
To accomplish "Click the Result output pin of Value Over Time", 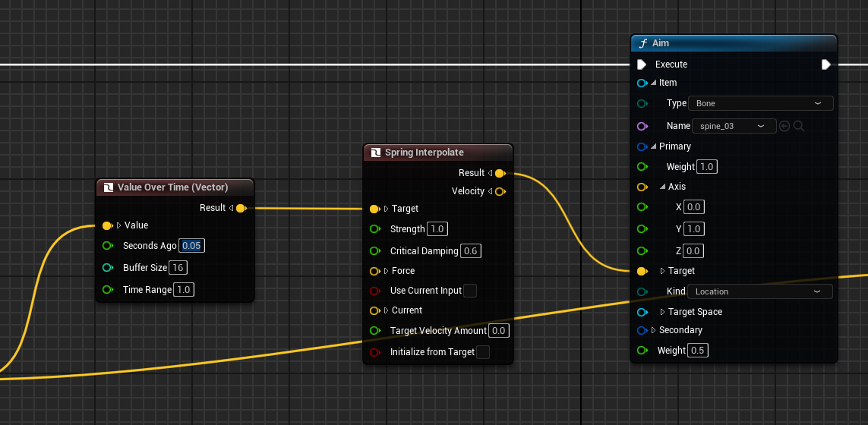I will point(241,208).
